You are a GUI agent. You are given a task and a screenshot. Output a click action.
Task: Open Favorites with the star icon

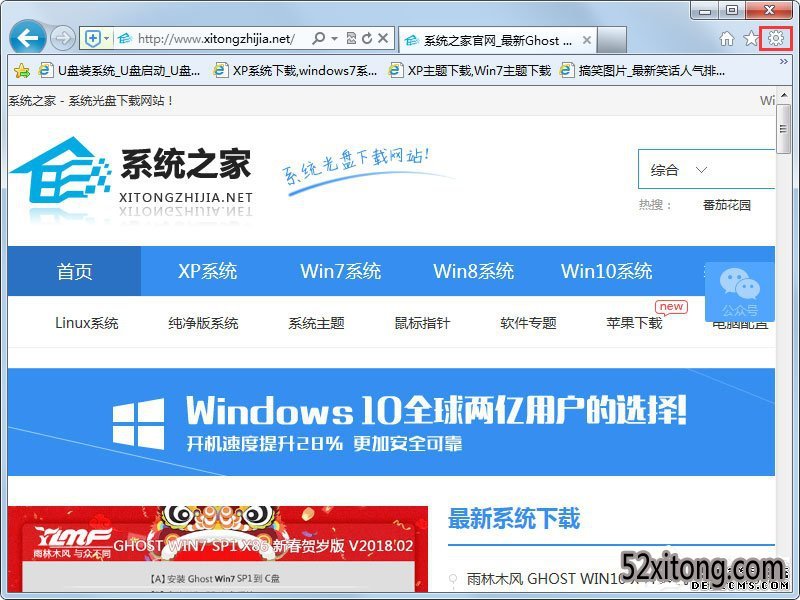(751, 38)
